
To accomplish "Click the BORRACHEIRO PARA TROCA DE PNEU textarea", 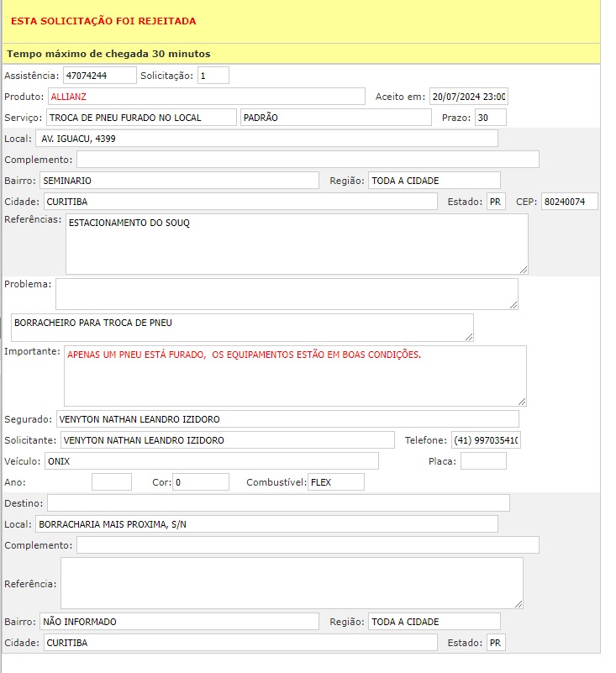I will point(242,328).
